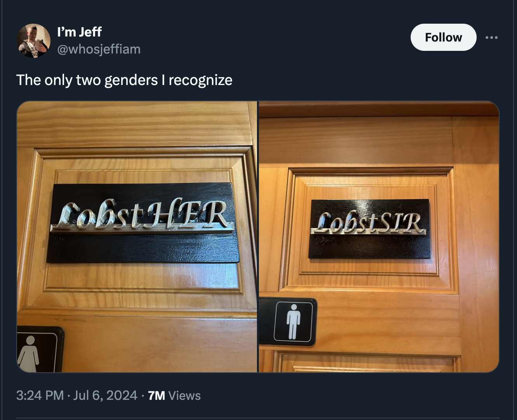
Task: Click the 7M view count number
Action: [156, 396]
